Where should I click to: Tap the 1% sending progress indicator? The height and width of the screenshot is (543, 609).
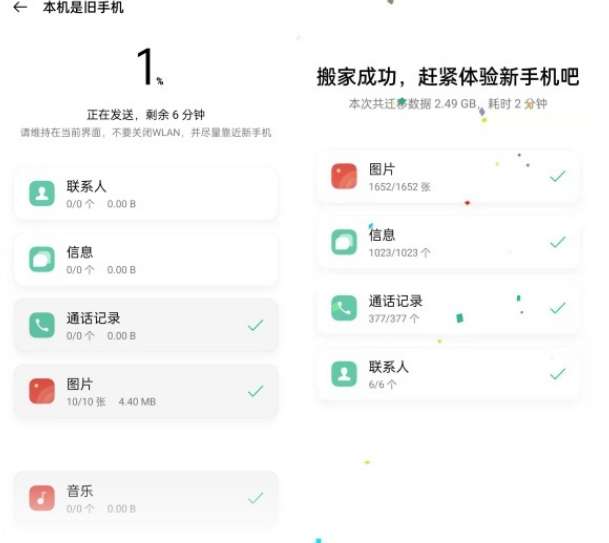pyautogui.click(x=148, y=68)
